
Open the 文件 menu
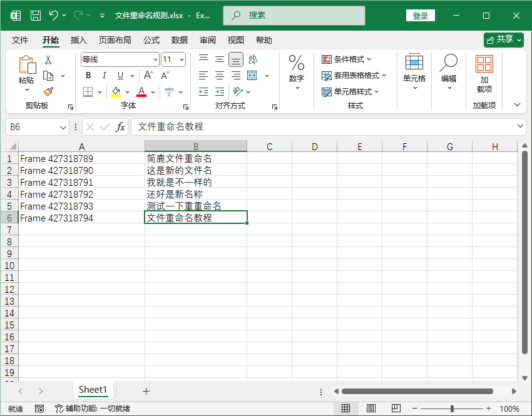(21, 40)
